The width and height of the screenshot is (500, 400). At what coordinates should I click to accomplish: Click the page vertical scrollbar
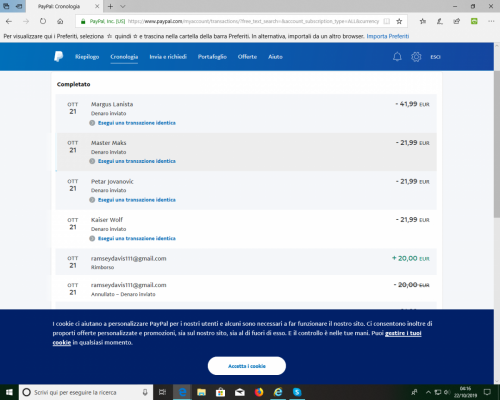pyautogui.click(x=497, y=144)
